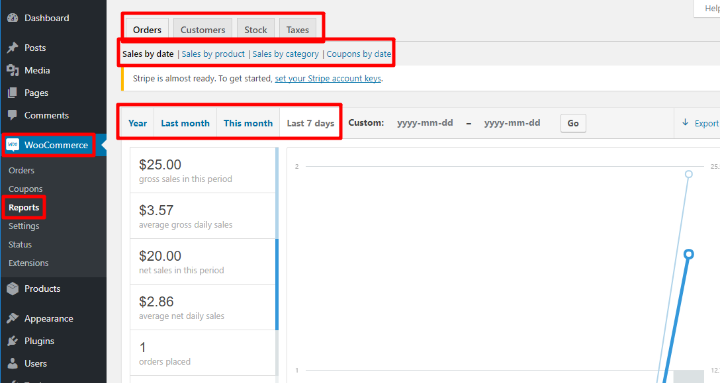720x383 pixels.
Task: Open the Status submenu item
Action: tap(20, 244)
